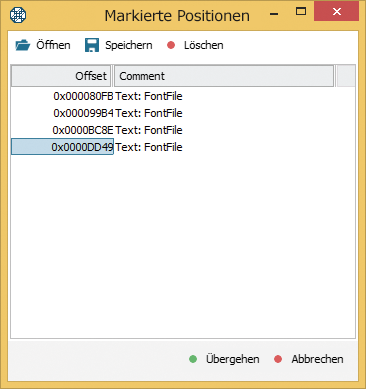
Task: Save marked positions with Speichern
Action: (119, 45)
